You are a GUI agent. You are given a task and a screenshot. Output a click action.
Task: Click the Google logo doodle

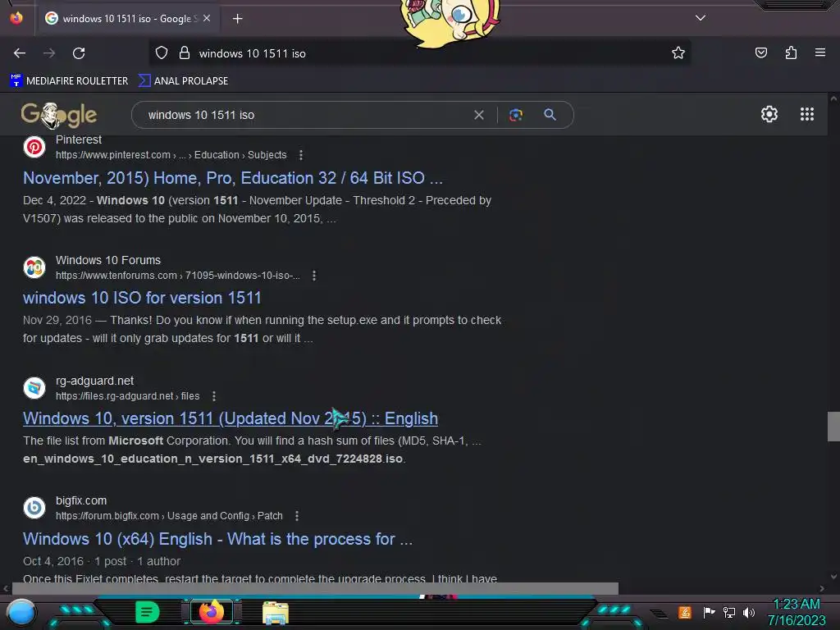[x=58, y=115]
